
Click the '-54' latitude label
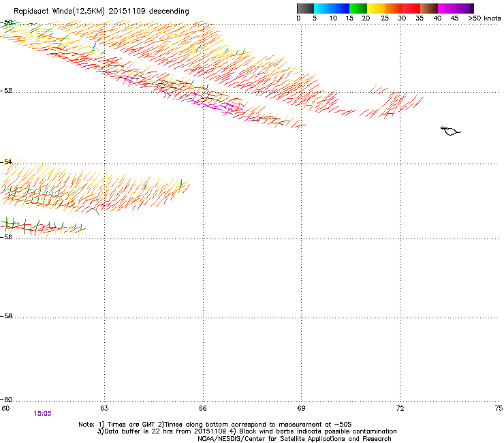click(x=6, y=162)
